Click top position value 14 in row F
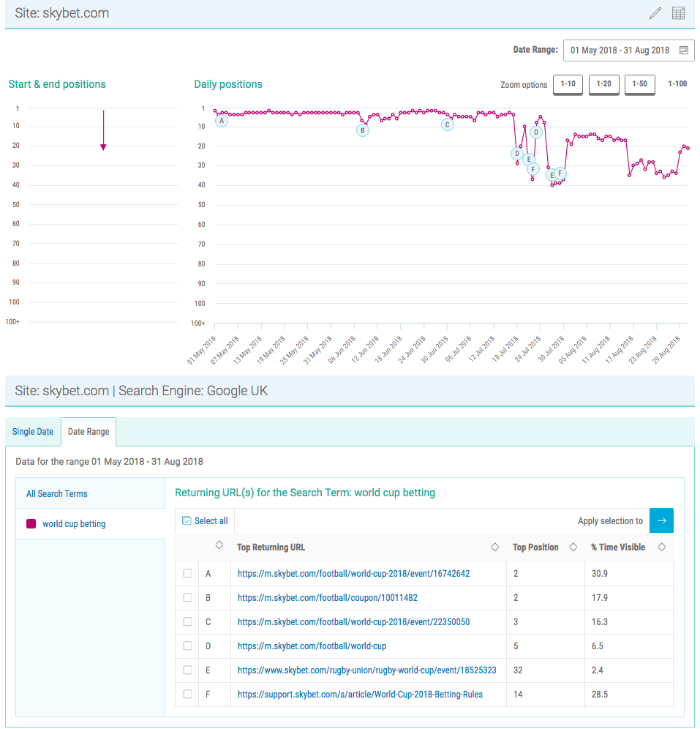The height and width of the screenshot is (729, 700). coord(518,695)
